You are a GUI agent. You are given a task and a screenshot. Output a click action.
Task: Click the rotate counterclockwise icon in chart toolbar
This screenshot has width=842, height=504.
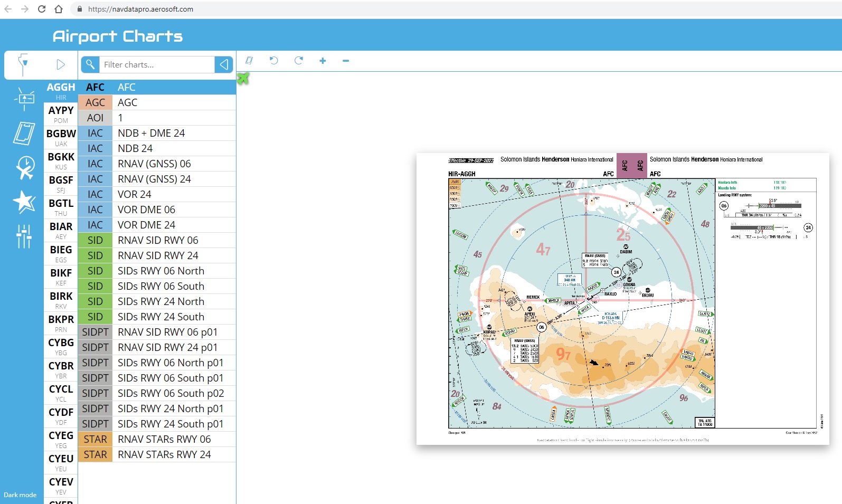pos(273,61)
